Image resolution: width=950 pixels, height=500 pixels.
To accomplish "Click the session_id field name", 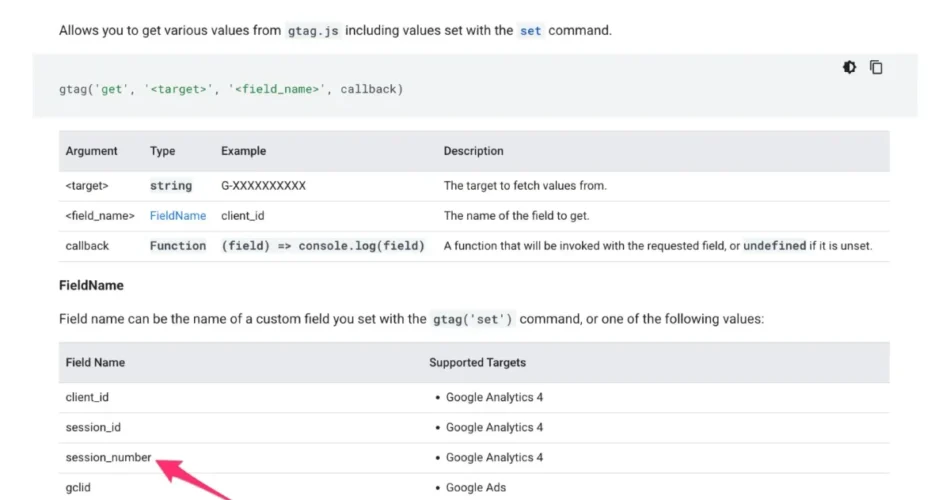I will click(93, 427).
